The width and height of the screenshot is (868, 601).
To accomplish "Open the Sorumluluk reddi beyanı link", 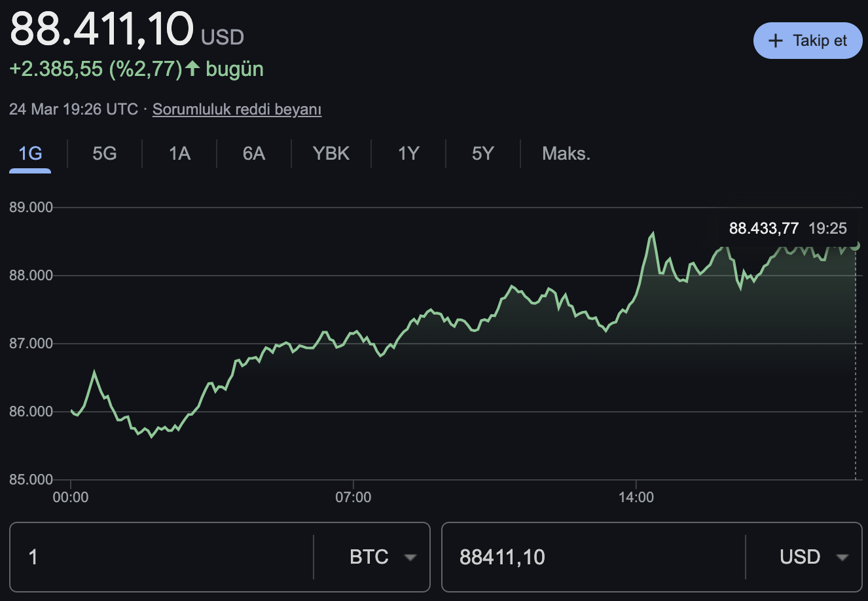I will [x=237, y=109].
